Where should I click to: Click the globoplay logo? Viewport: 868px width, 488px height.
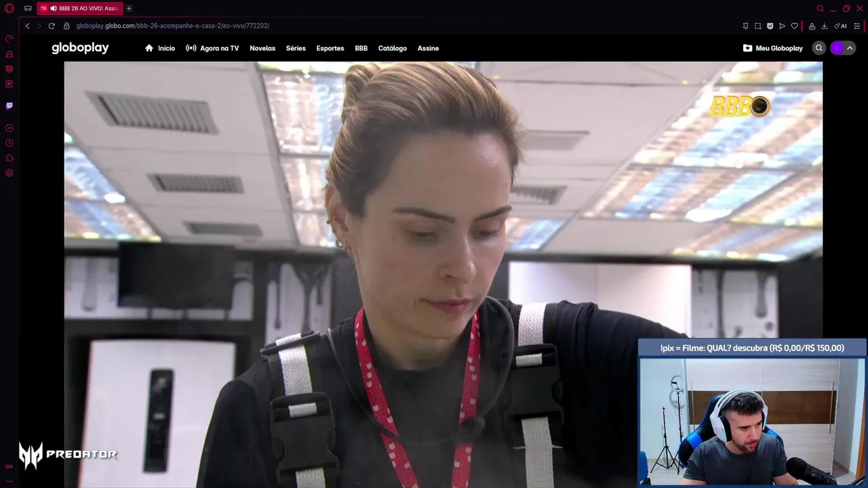[80, 48]
